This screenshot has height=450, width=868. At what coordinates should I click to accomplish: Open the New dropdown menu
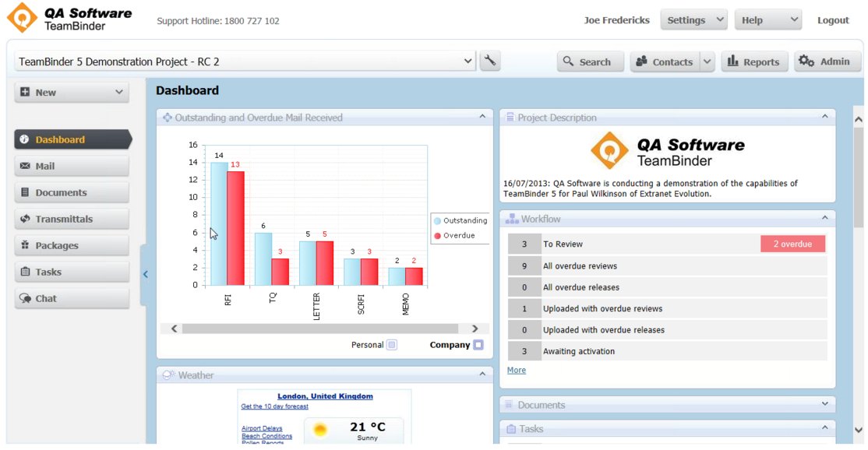72,92
